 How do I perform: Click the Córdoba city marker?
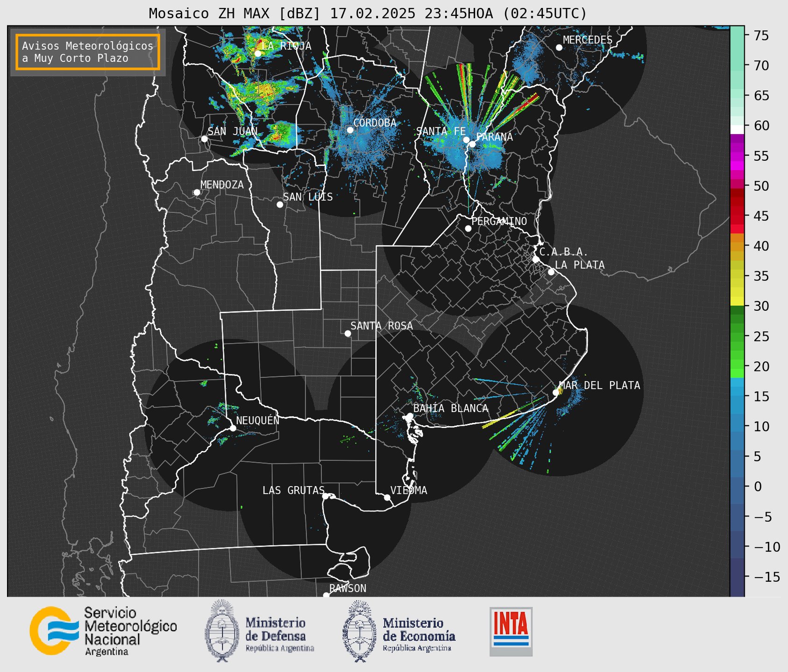click(350, 130)
